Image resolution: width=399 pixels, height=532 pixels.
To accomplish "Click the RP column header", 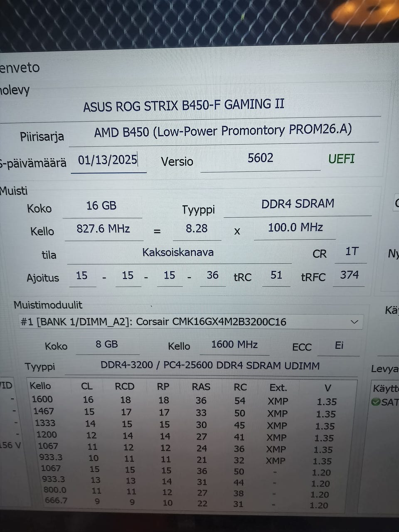I will (x=163, y=387).
